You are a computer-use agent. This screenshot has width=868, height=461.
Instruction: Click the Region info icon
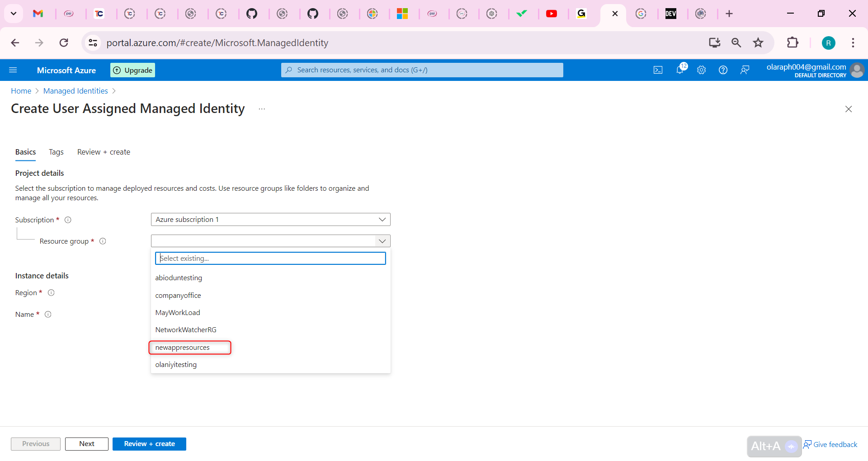[51, 293]
